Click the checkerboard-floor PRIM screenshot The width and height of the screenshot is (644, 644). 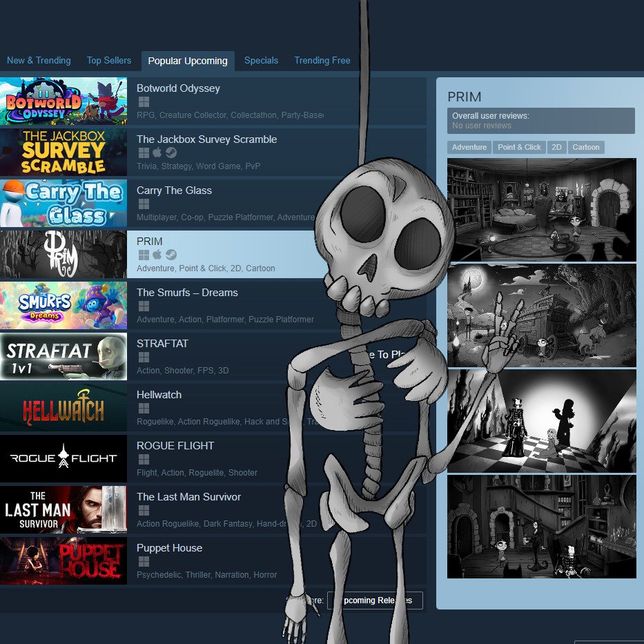click(x=541, y=420)
